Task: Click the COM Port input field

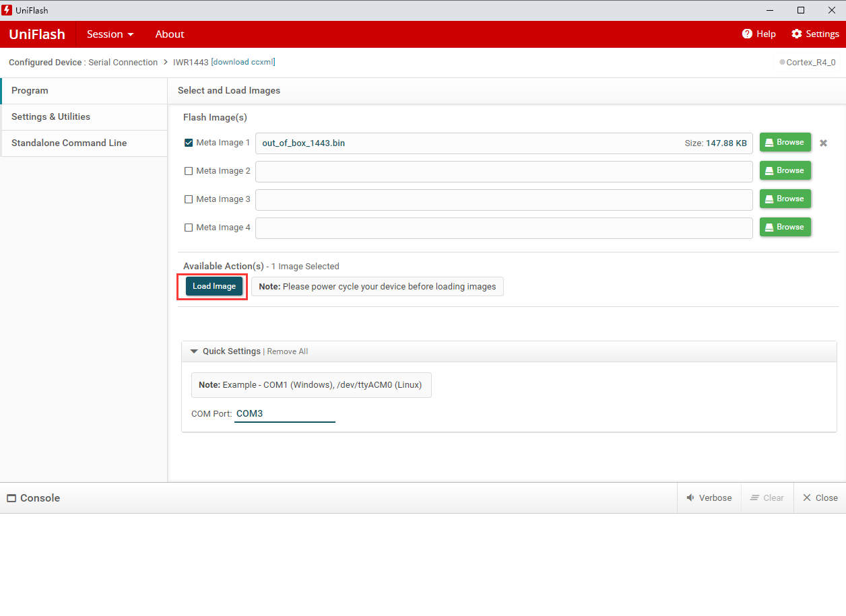Action: (285, 414)
